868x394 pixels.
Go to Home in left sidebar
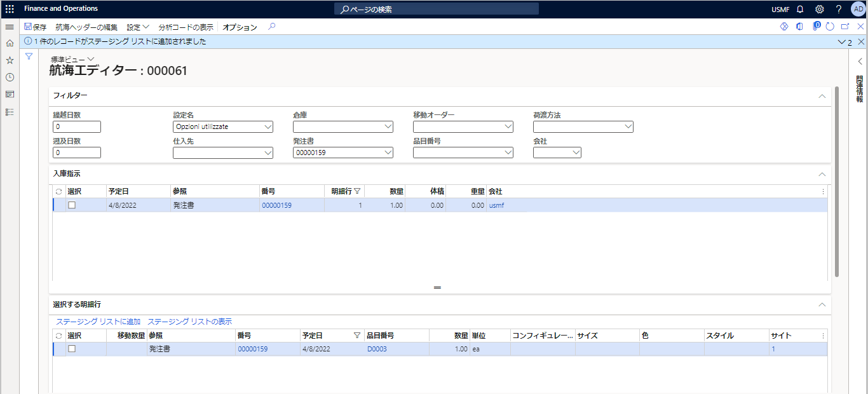point(10,43)
